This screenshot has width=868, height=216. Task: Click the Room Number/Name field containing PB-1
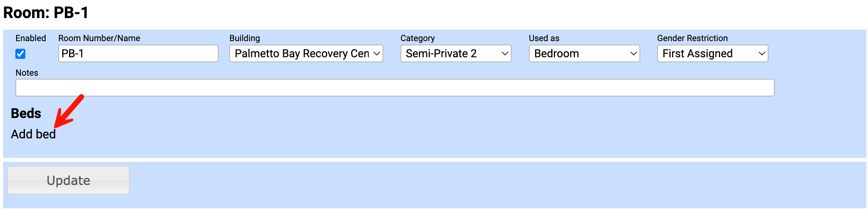pos(138,53)
